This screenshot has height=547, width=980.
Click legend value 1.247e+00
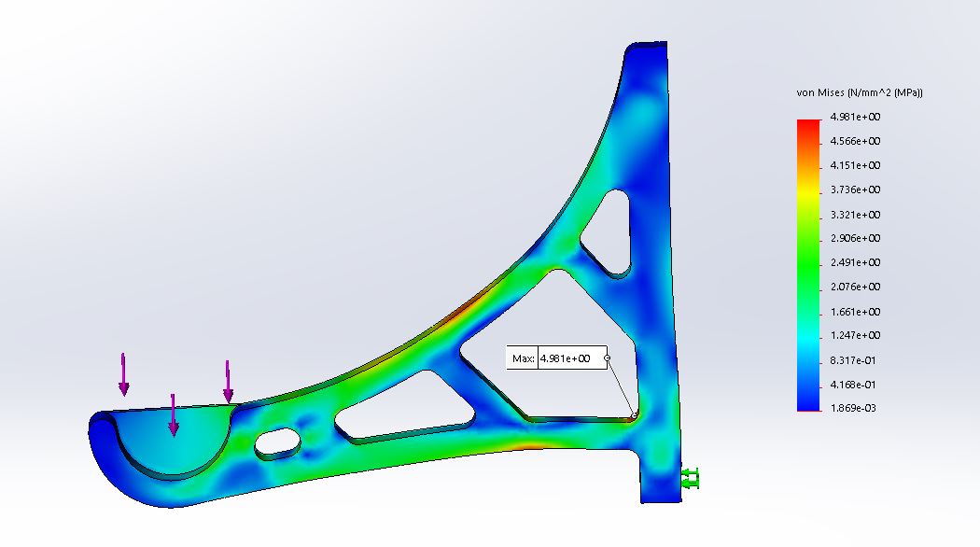click(x=855, y=336)
